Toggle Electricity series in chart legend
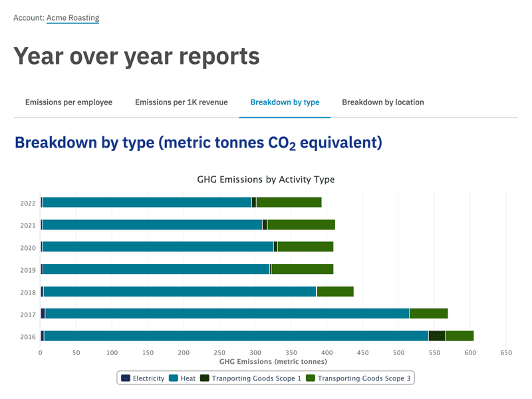The height and width of the screenshot is (399, 532). tap(148, 378)
